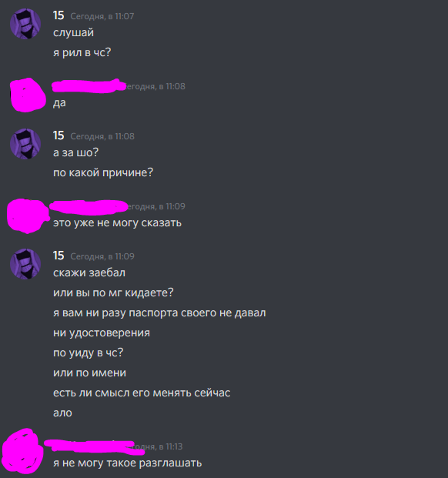Select the pink-censored avatar next to "я не могу такое разглашать"
Screen dimensions: 448x478
[23, 452]
